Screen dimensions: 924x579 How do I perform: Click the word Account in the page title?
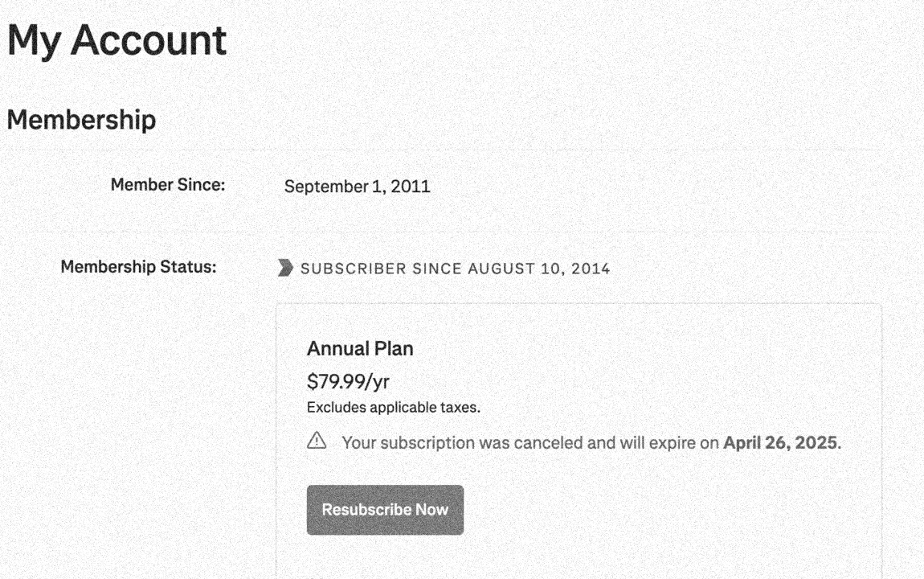(x=149, y=40)
